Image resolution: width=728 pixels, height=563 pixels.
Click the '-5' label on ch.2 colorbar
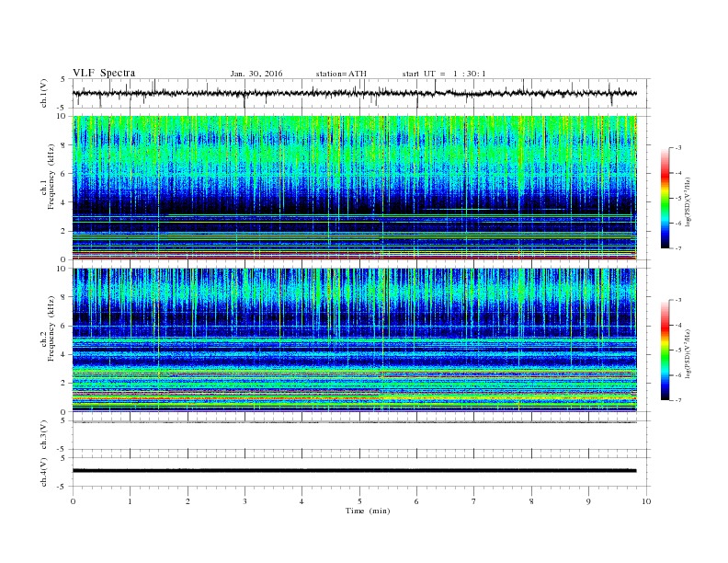[x=678, y=350]
